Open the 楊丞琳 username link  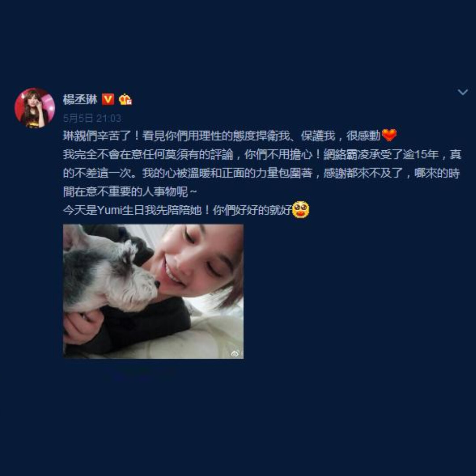(80, 100)
